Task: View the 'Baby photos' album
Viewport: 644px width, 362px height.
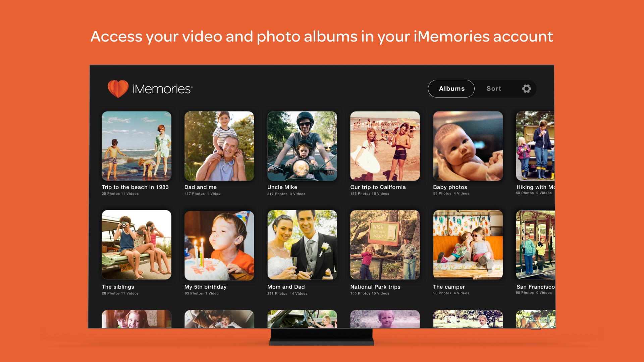Action: click(468, 146)
